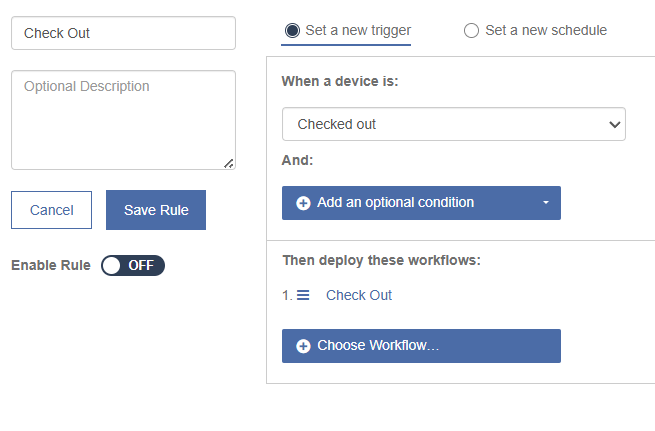Click the description box resize grip icon
Image resolution: width=655 pixels, height=431 pixels.
coord(229,163)
